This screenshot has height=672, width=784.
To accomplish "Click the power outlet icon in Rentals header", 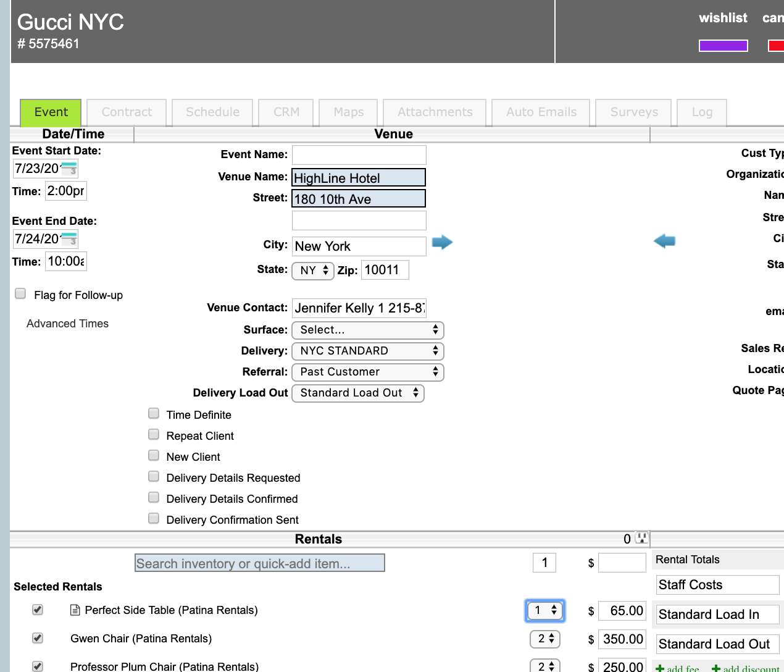I will coord(642,538).
